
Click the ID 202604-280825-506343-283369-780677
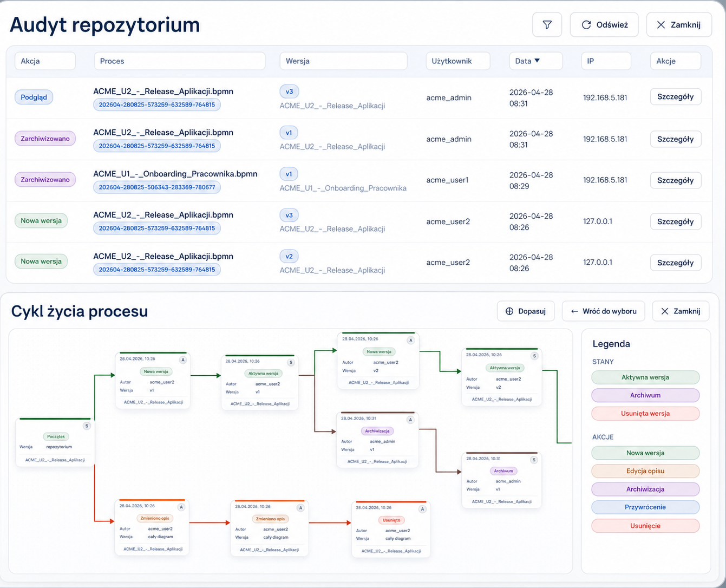(x=157, y=187)
